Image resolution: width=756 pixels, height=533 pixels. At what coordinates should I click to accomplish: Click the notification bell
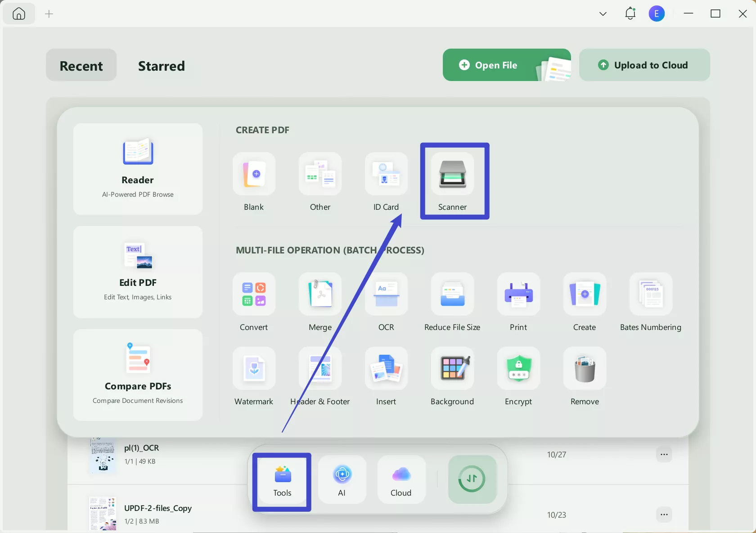(x=630, y=14)
